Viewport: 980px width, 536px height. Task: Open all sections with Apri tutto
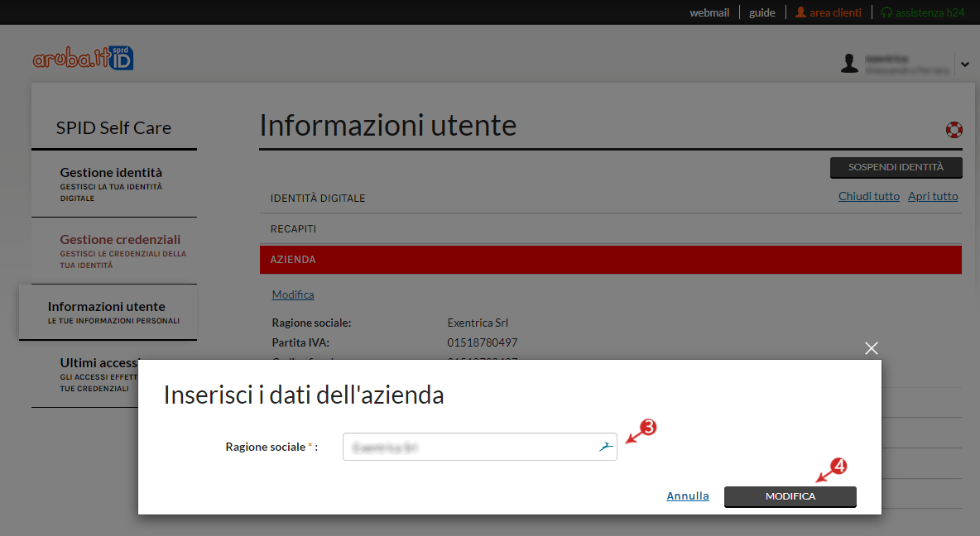click(933, 196)
